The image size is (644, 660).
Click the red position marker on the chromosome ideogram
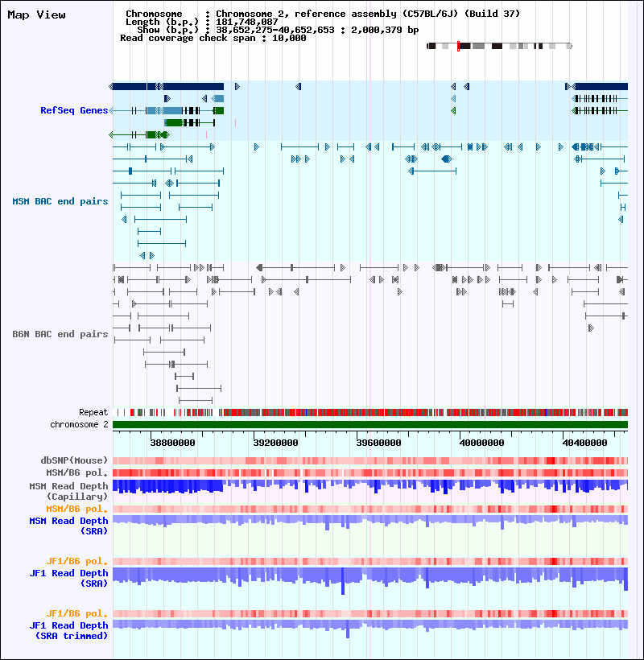tap(458, 46)
